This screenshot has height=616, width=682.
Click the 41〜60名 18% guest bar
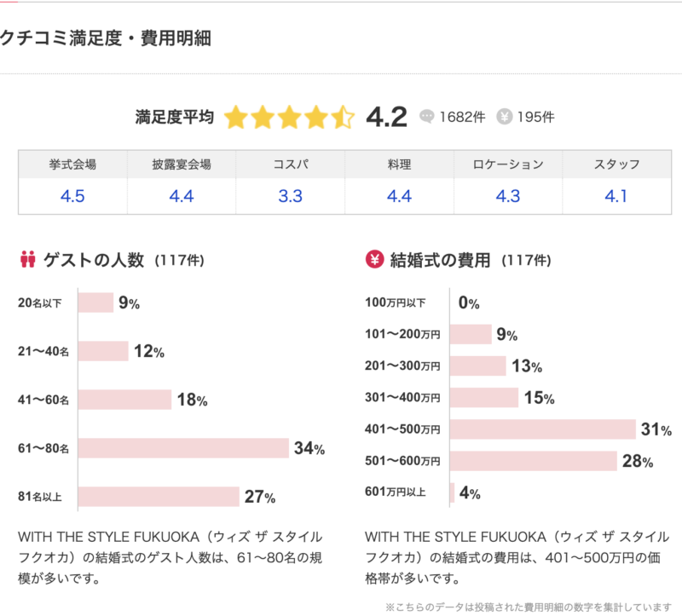(124, 400)
